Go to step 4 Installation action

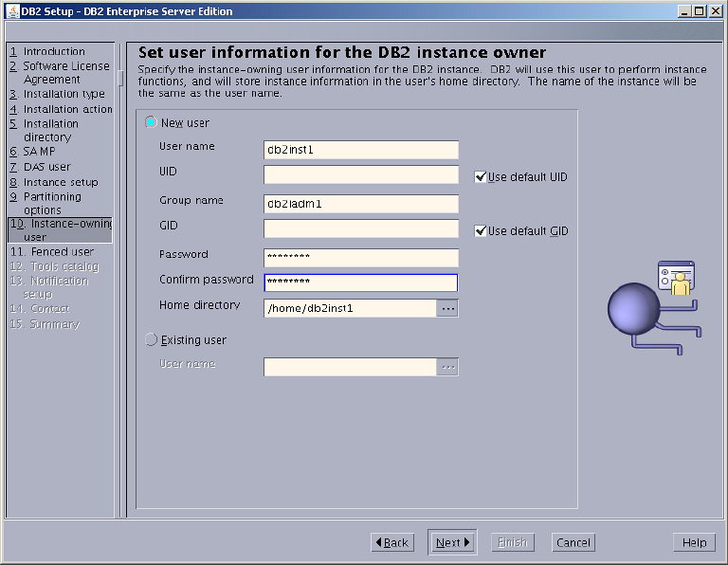61,109
